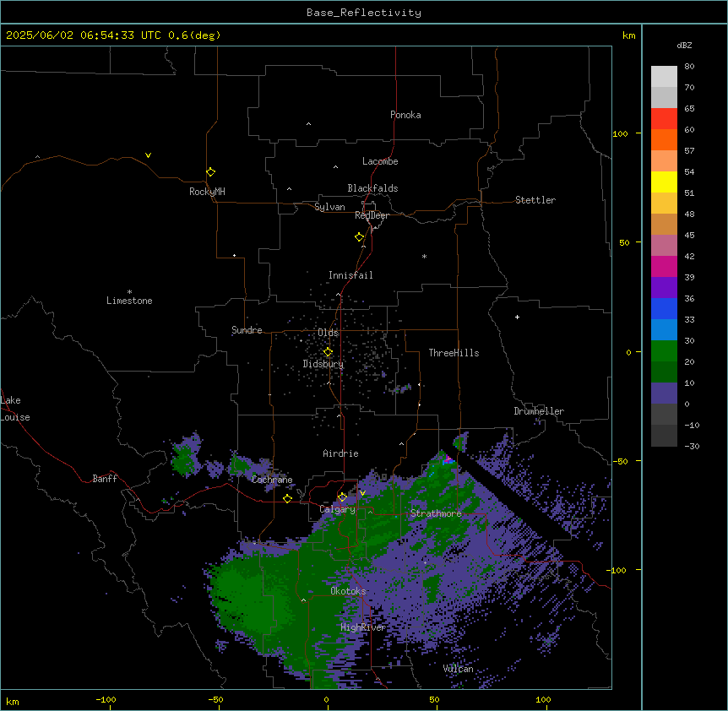Click the HighRiver city label

pos(363,627)
